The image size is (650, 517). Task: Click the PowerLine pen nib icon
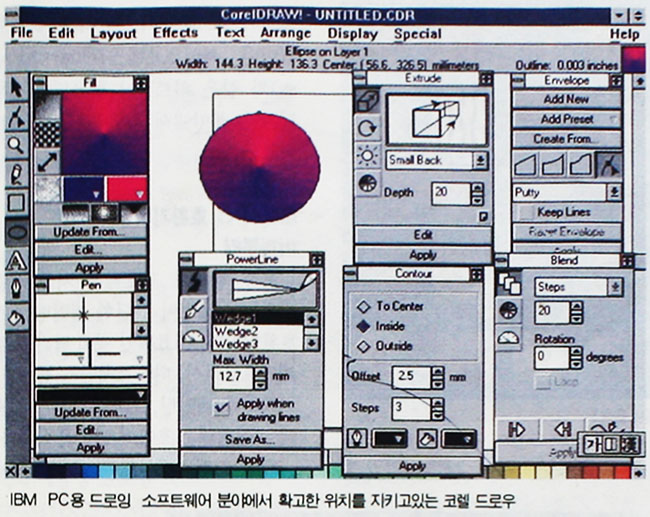(194, 310)
